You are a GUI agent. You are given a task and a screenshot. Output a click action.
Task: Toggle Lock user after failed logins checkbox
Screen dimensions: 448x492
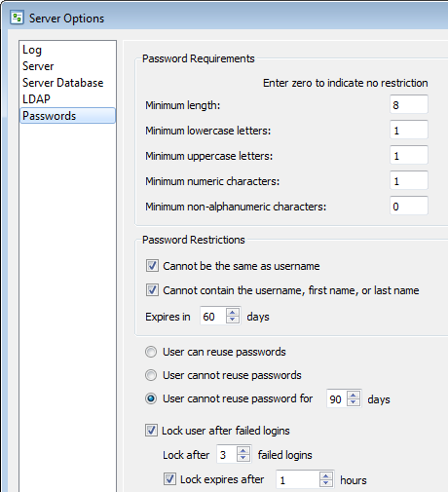pos(151,431)
